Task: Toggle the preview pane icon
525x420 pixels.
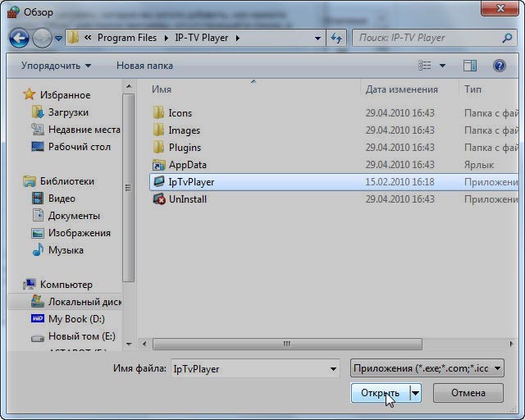Action: (470, 66)
